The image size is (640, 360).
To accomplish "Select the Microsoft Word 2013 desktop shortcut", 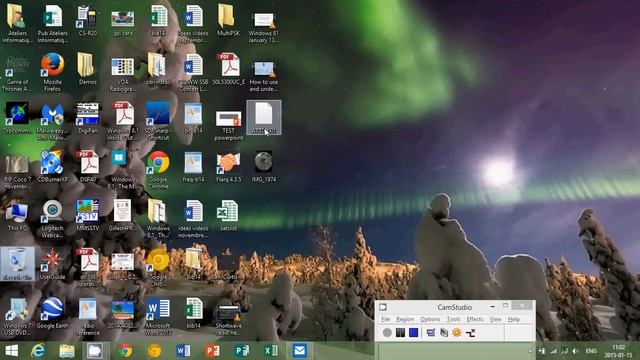I will [x=158, y=316].
